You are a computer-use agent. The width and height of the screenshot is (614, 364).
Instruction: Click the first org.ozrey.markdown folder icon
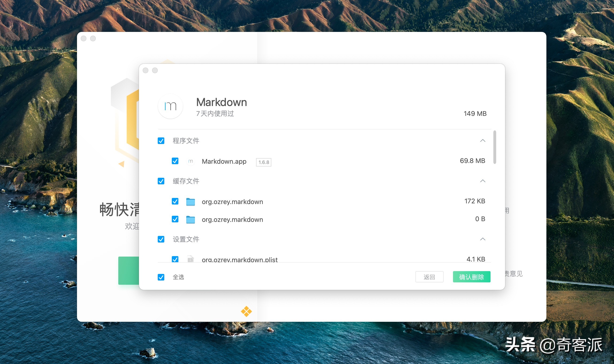point(191,202)
